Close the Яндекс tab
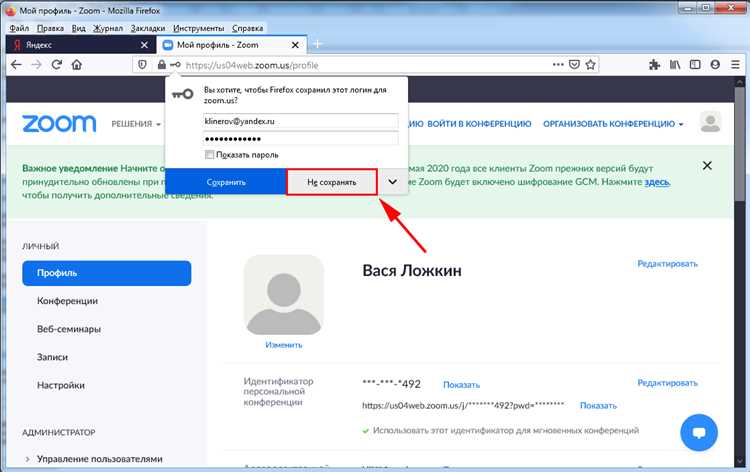 click(x=144, y=45)
